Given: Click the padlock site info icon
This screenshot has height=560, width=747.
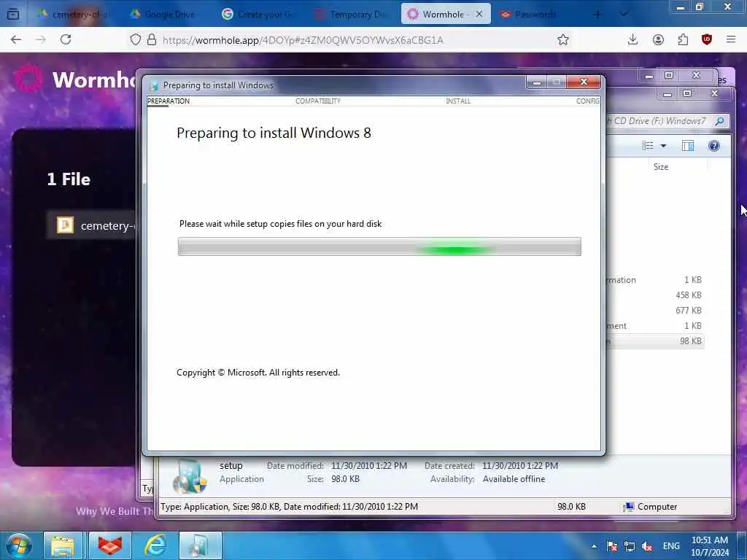Looking at the screenshot, I should click(152, 39).
